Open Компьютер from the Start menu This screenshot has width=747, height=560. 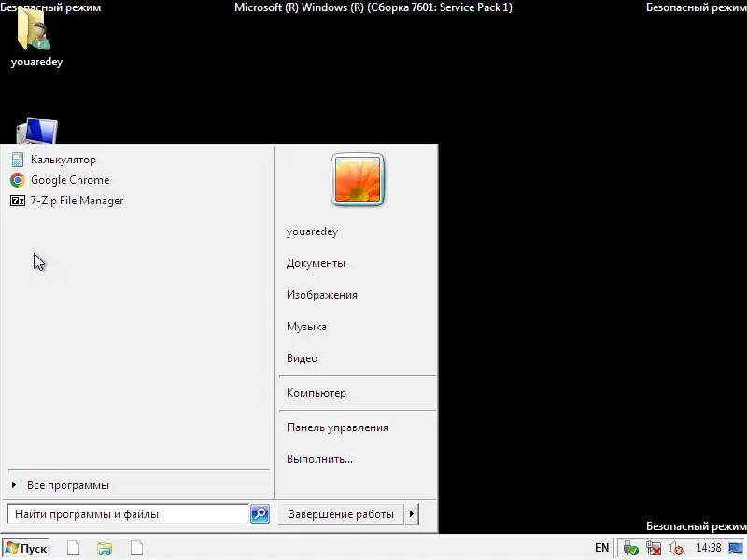click(316, 393)
